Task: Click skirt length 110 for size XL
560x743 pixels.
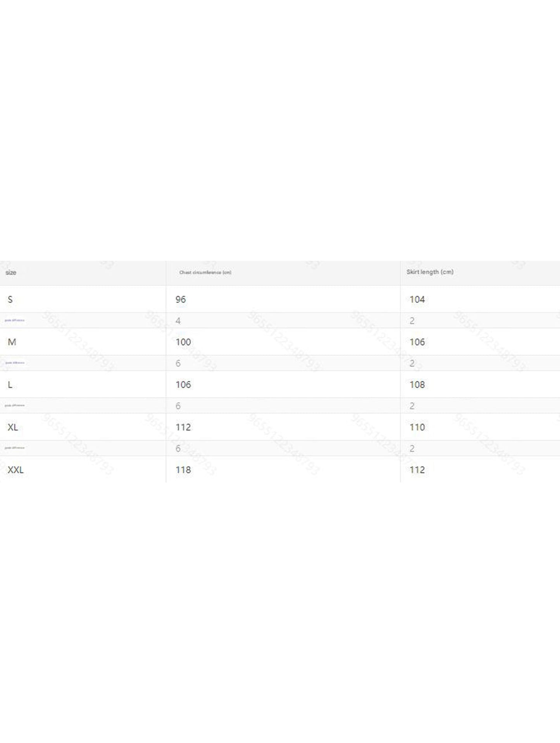Action: tap(417, 427)
